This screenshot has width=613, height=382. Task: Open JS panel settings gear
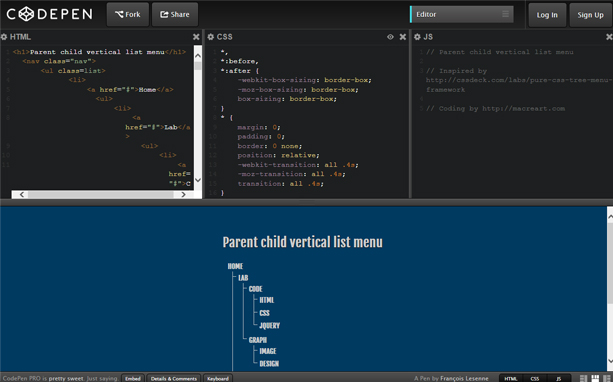pyautogui.click(x=417, y=37)
